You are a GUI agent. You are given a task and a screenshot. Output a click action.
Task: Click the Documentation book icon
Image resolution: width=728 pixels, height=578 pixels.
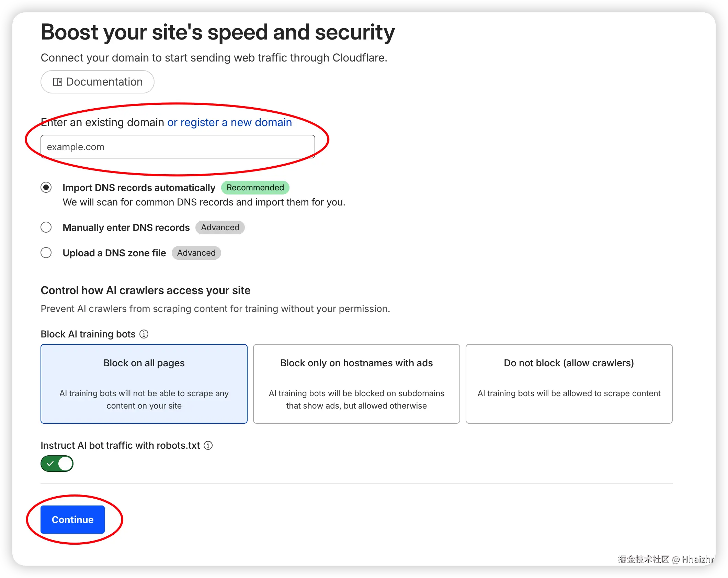(x=57, y=82)
